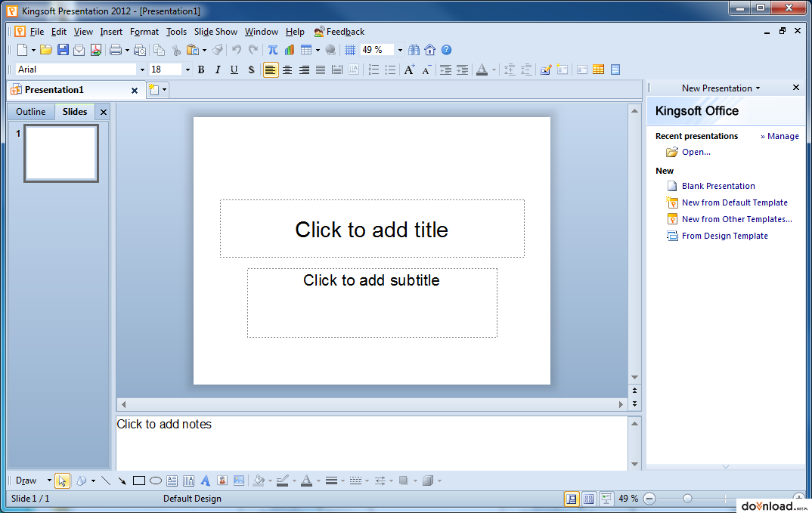Toggle underline formatting

pyautogui.click(x=234, y=70)
